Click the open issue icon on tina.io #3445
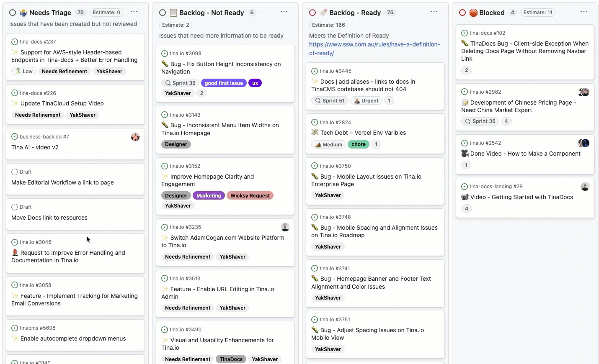 pyautogui.click(x=315, y=71)
